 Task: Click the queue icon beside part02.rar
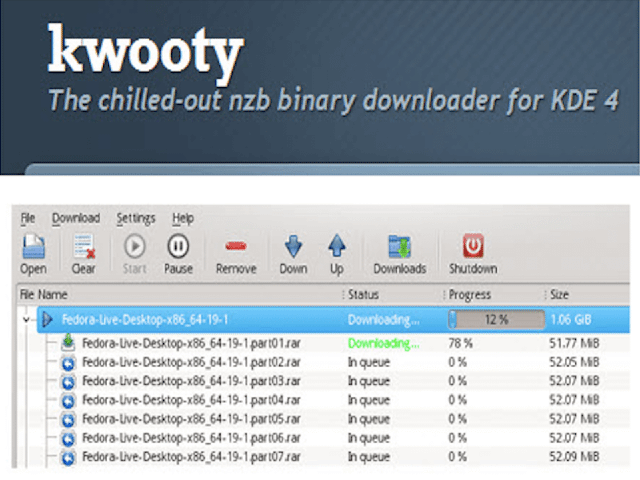(68, 362)
